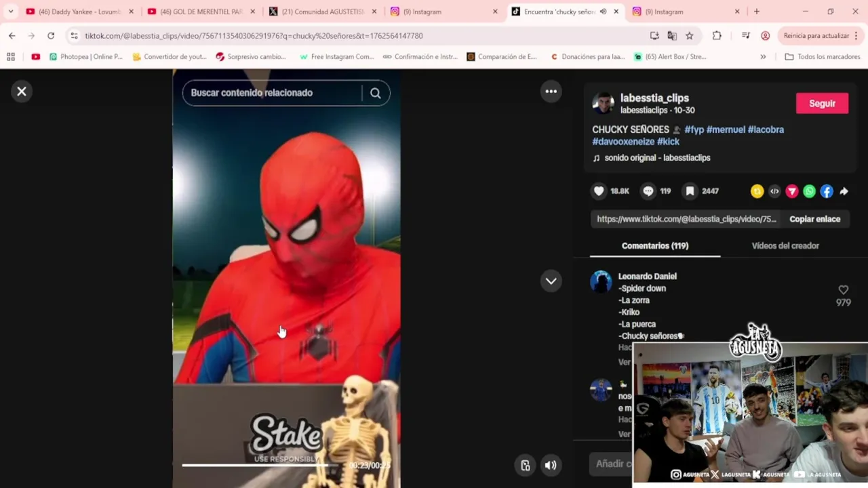
Task: Open the media controls icon
Action: coord(745,36)
